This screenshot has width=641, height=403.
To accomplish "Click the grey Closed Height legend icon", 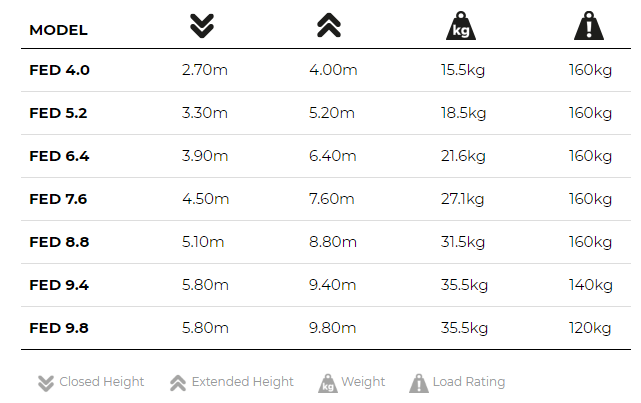I will coord(46,383).
